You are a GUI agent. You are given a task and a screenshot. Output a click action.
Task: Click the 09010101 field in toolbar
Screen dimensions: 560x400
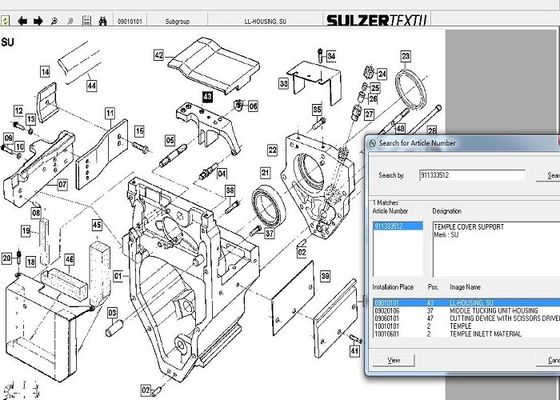(x=130, y=21)
